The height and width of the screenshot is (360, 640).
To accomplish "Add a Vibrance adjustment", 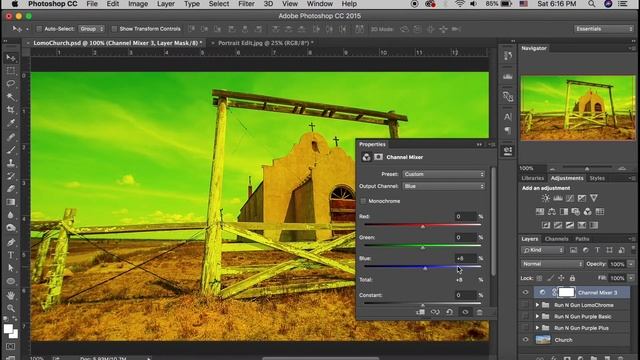I will pos(594,198).
